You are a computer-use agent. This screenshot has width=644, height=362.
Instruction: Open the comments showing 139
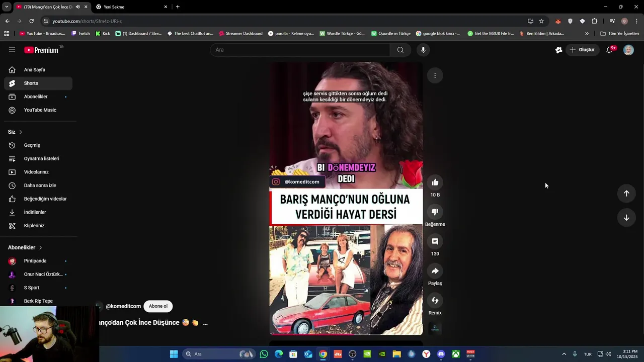click(435, 241)
